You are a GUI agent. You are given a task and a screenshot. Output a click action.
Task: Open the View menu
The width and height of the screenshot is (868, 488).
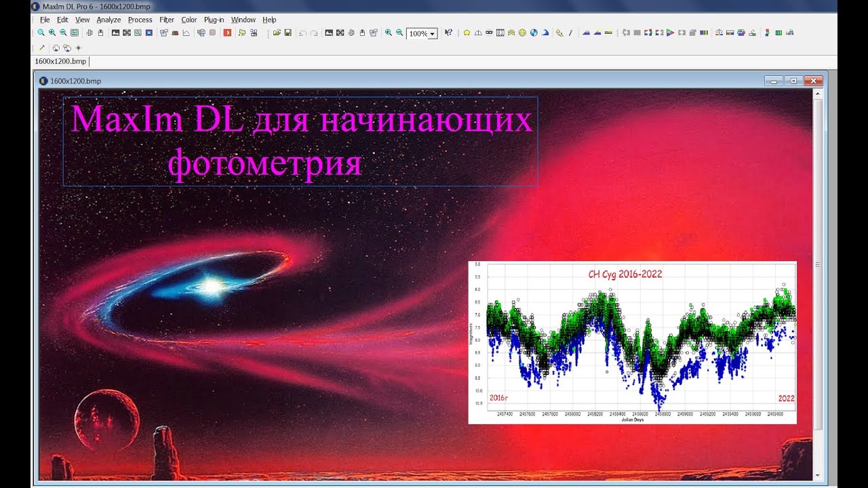tap(82, 20)
